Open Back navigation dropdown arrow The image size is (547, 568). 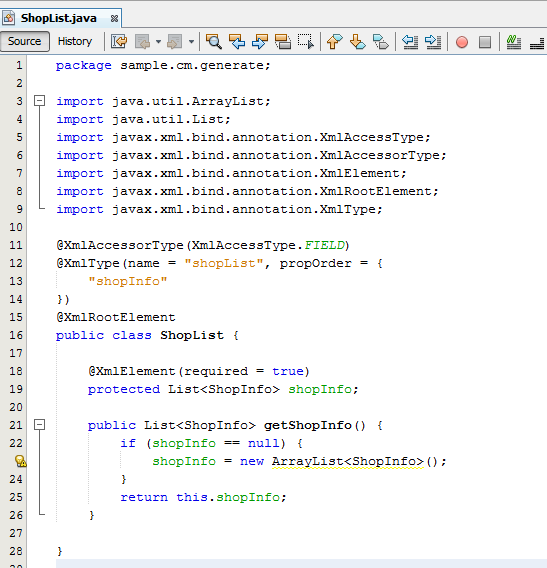tap(158, 42)
